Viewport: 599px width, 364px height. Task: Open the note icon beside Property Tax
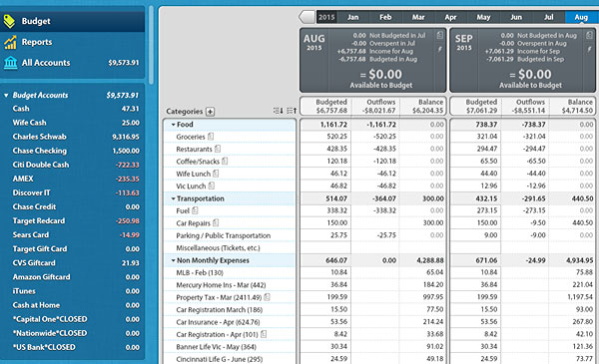[267, 297]
